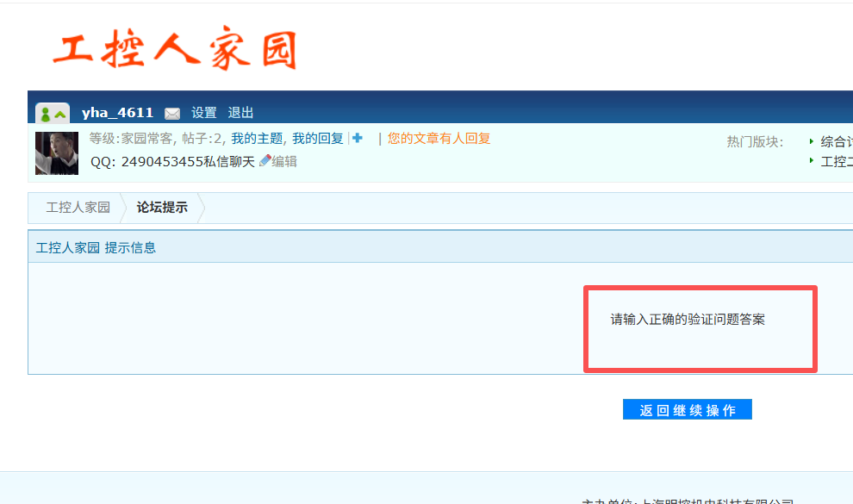Click the first hot section link starting 综合
The height and width of the screenshot is (504, 853).
(x=836, y=142)
